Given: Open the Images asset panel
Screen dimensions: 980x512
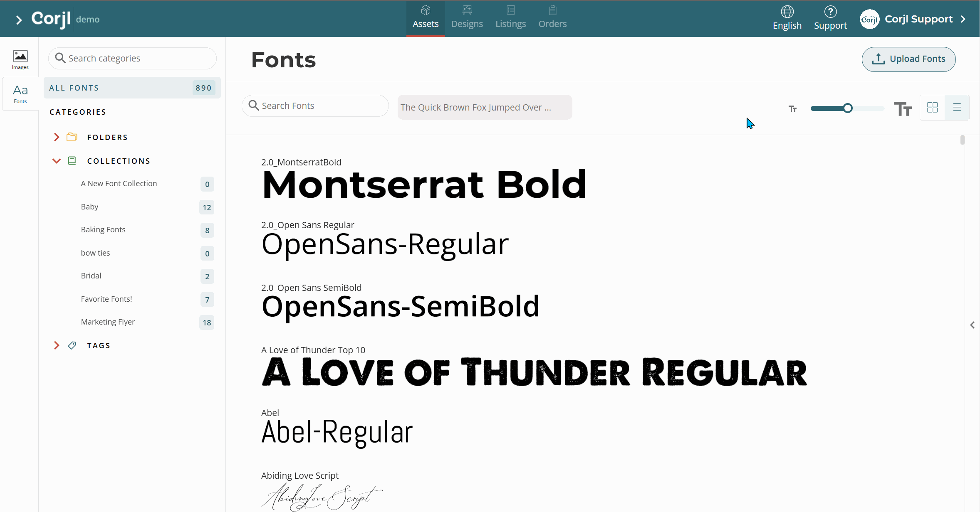Looking at the screenshot, I should (x=20, y=59).
